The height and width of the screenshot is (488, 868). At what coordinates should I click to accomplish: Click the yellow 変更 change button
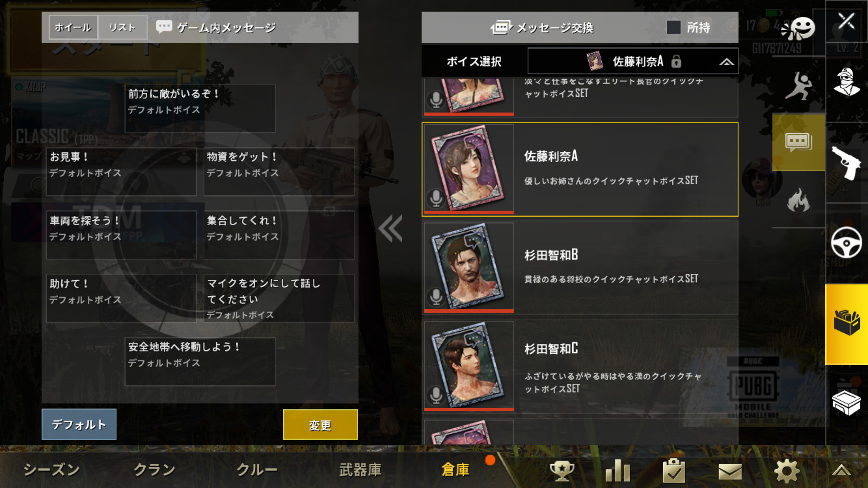tap(320, 425)
